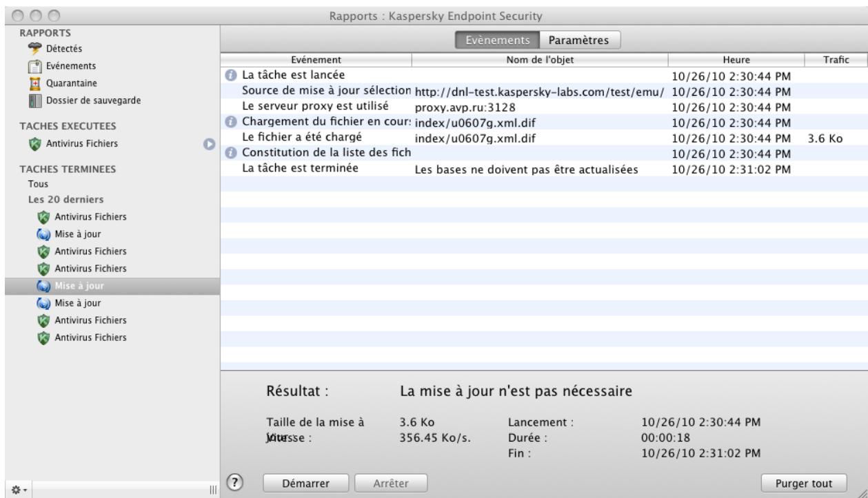The width and height of the screenshot is (868, 498).
Task: Click the dnl-test.kaspersky-labs.com URL cell
Action: (x=539, y=91)
